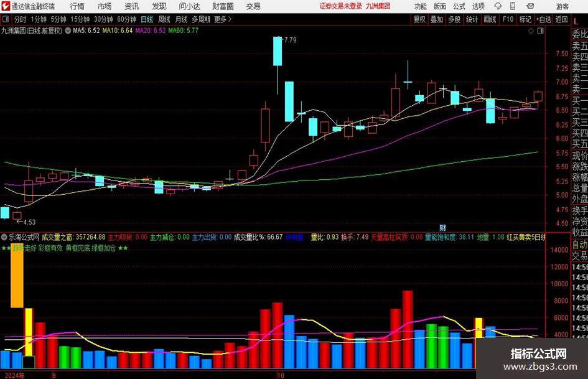Click the 游客 guest account label

(562, 6)
